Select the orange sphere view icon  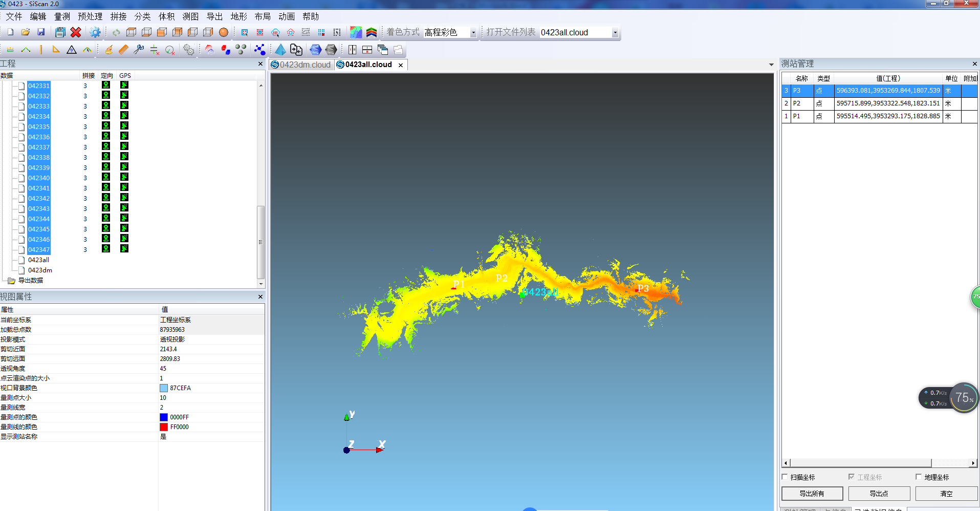point(224,32)
